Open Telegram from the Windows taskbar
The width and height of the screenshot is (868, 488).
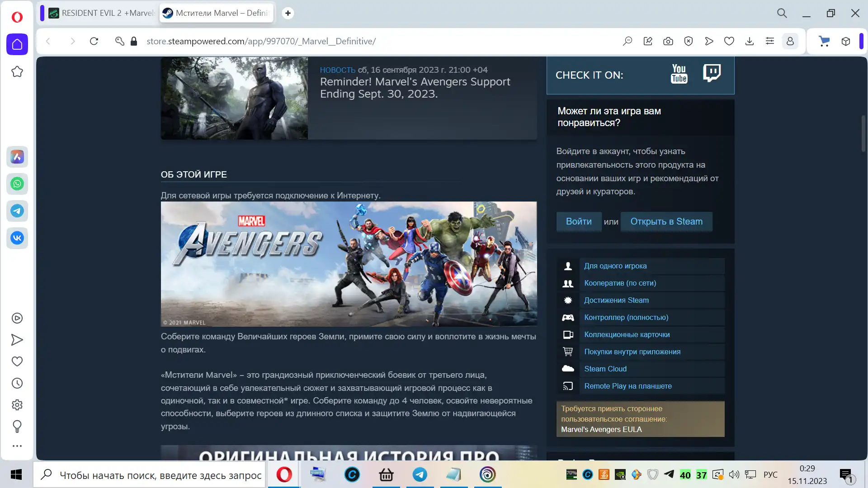point(420,475)
